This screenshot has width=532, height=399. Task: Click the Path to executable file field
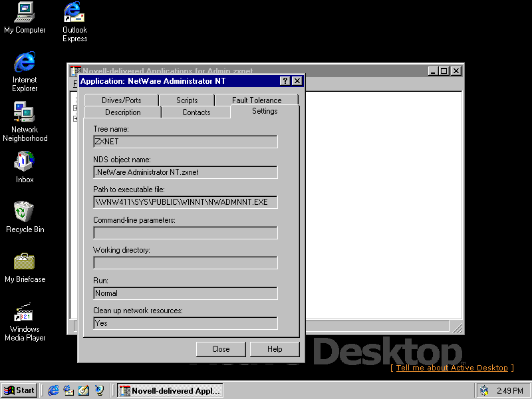point(186,202)
